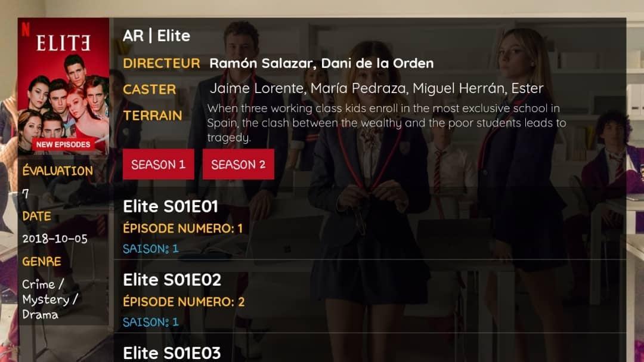644x362 pixels.
Task: Click the release date 2018-10-05
Action: pos(55,239)
